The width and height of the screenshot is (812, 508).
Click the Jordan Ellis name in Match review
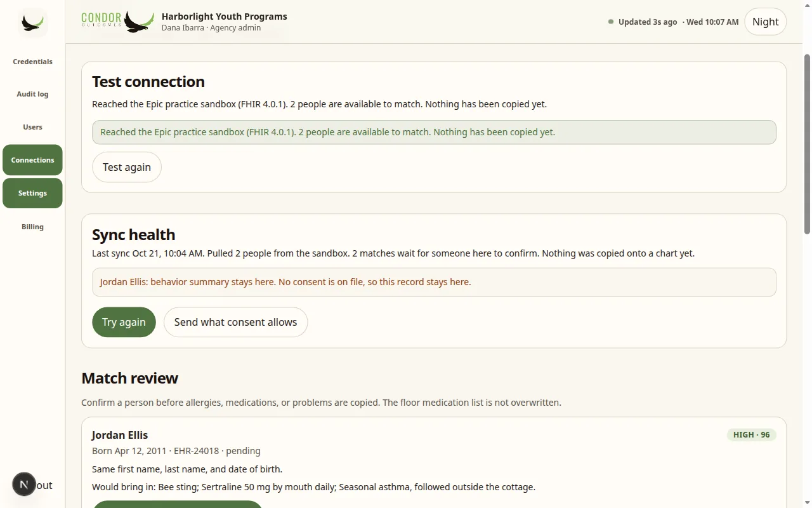point(120,435)
